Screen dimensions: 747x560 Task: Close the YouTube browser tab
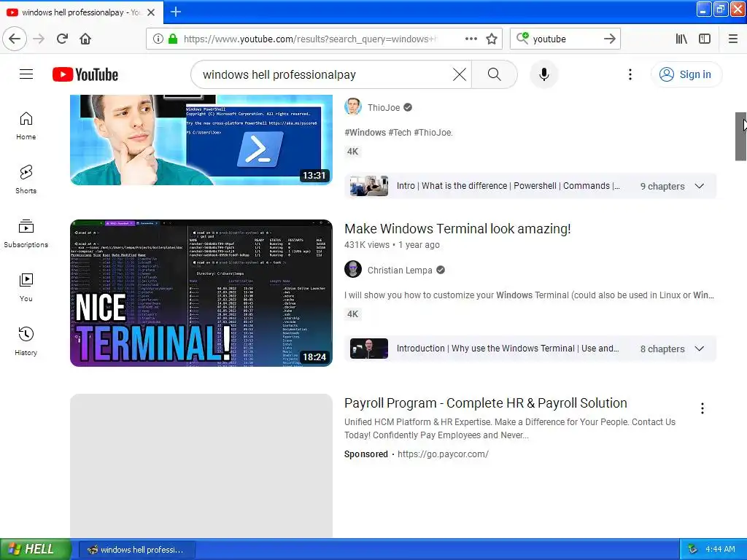(151, 12)
